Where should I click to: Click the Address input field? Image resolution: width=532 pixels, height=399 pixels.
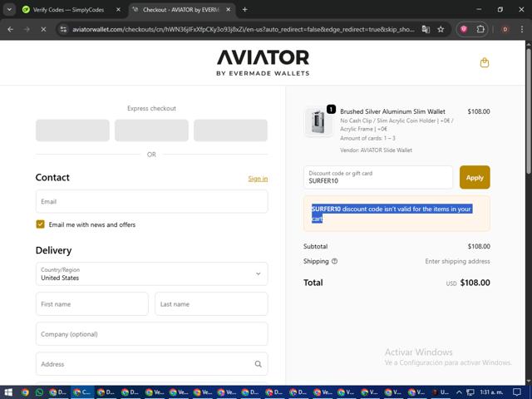[151, 364]
